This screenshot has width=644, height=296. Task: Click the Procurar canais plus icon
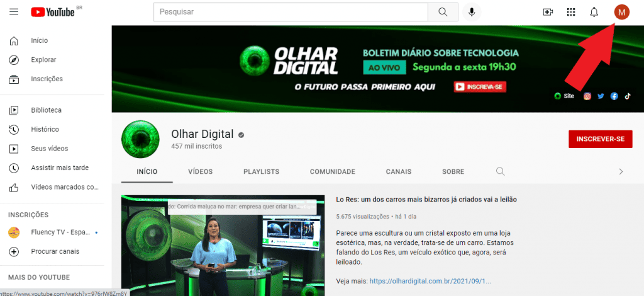click(14, 252)
